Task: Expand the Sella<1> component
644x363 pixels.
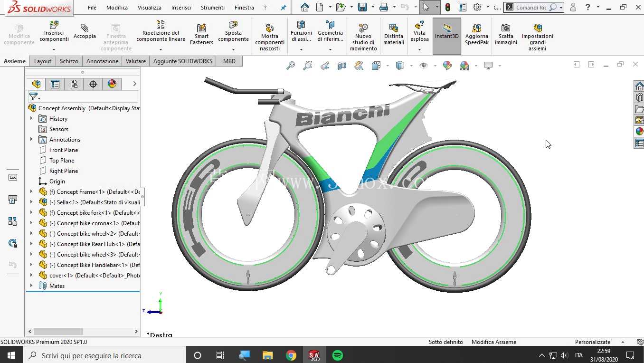Action: (31, 202)
